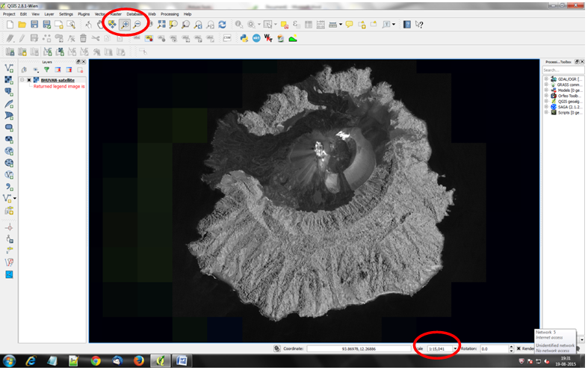Screen dimensions: 588x370
Task: Open the Project menu
Action: [9, 14]
